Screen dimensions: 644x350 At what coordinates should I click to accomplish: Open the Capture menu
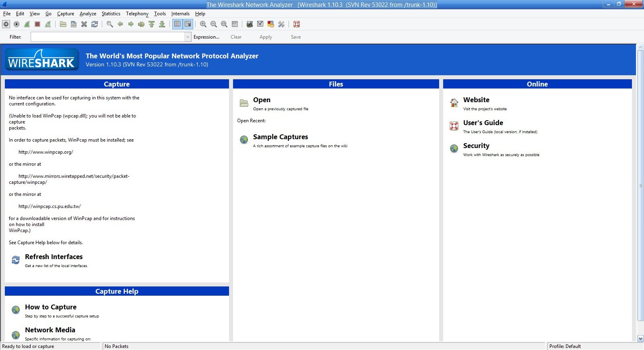pos(66,14)
